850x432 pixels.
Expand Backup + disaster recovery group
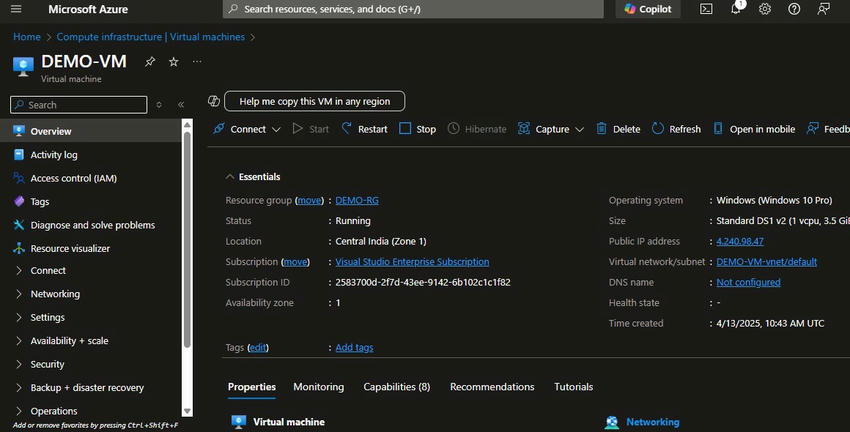[19, 388]
